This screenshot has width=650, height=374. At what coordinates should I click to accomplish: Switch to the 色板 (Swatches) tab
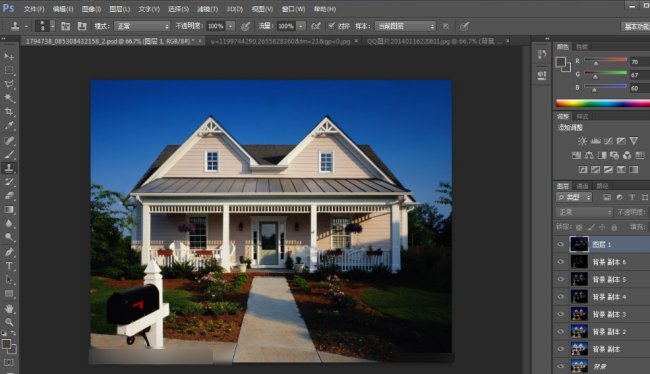tap(582, 47)
